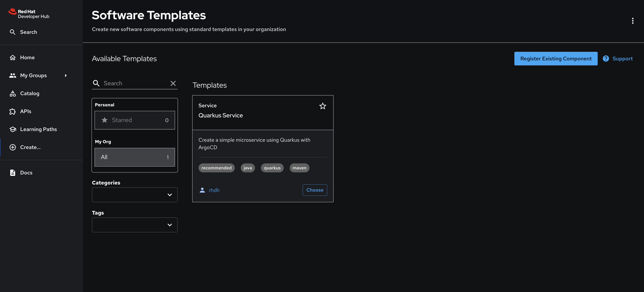Click the Home house icon

pyautogui.click(x=13, y=58)
